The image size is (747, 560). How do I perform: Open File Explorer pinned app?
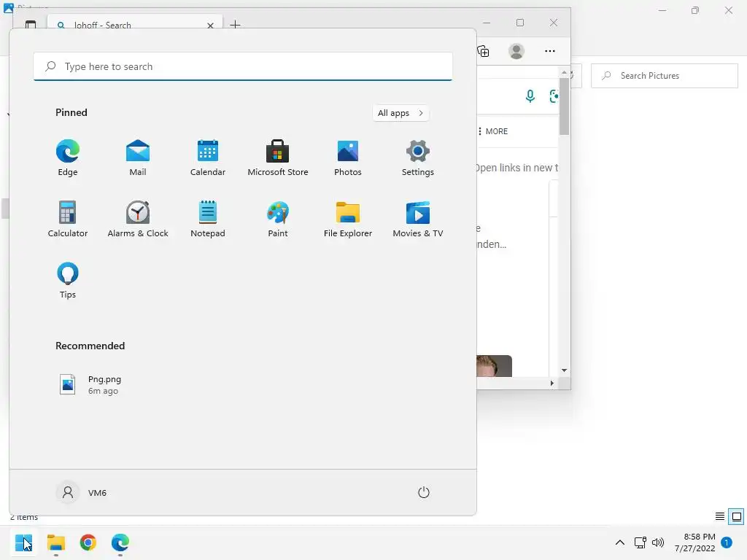(x=348, y=219)
